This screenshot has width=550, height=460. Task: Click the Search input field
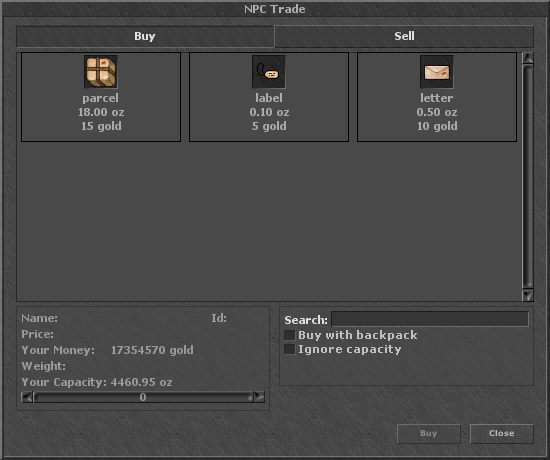coord(430,319)
